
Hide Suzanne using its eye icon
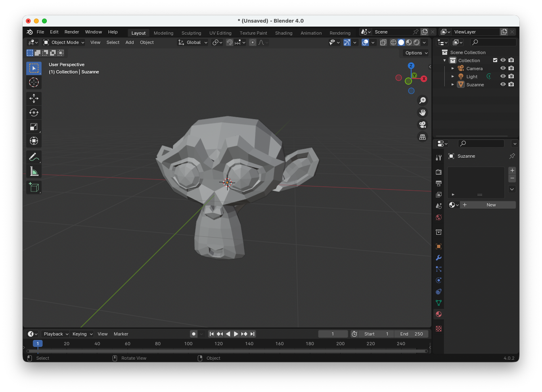coord(503,84)
